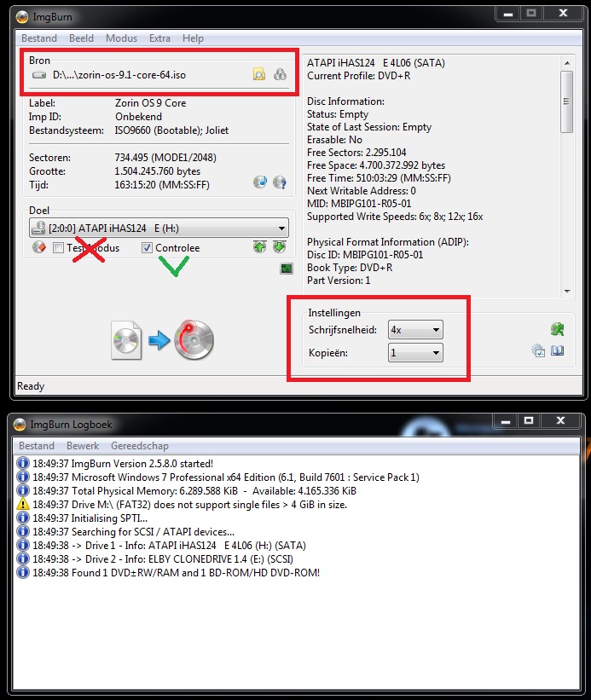Click the info icon beside 'ImgBurn Version 2.5.8.0 started!'
This screenshot has height=700, width=591.
tap(23, 463)
